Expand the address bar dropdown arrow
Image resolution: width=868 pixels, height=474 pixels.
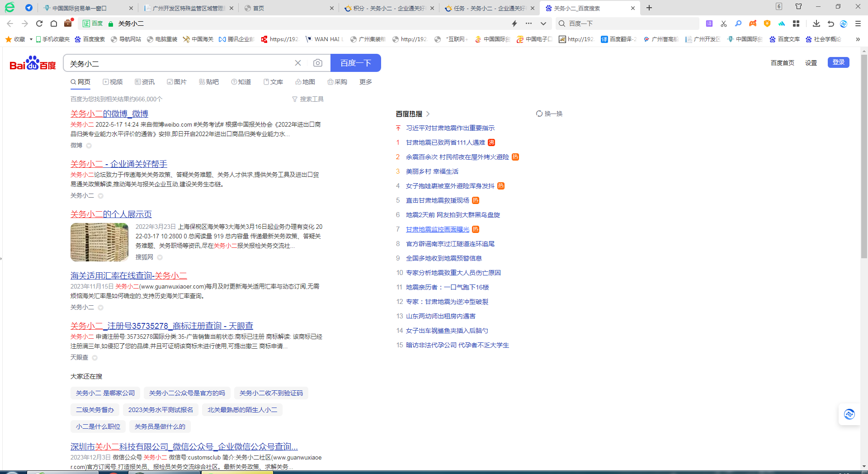click(543, 24)
